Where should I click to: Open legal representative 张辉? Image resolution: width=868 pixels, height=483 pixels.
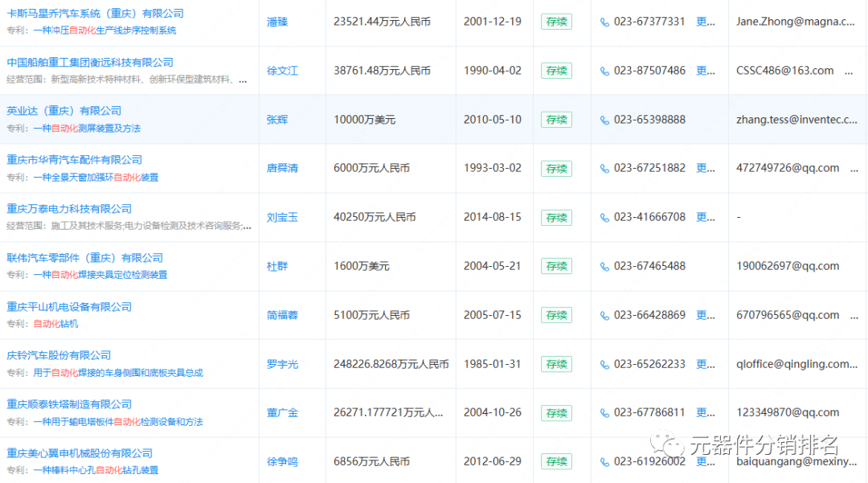(276, 120)
